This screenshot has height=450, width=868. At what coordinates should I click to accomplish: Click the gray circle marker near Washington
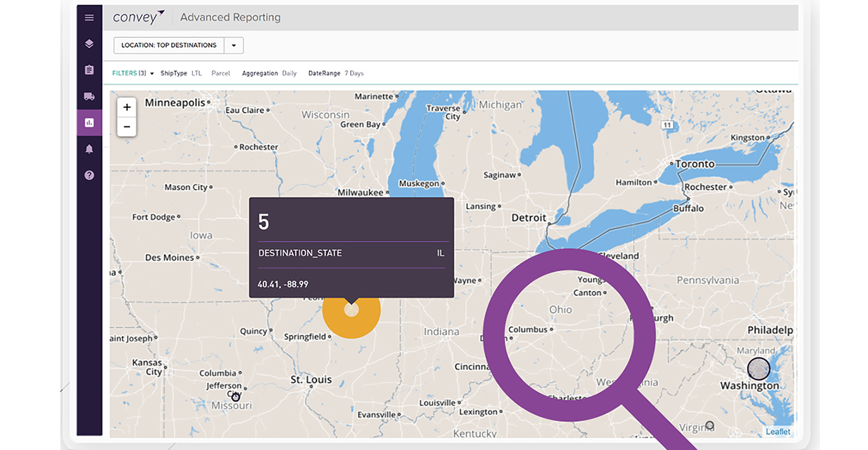(x=758, y=368)
